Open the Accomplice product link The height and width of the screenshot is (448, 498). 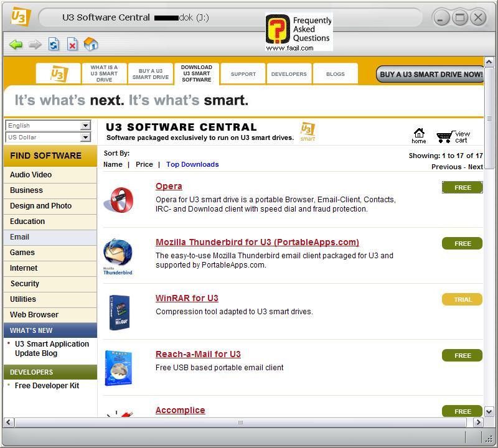coord(181,410)
